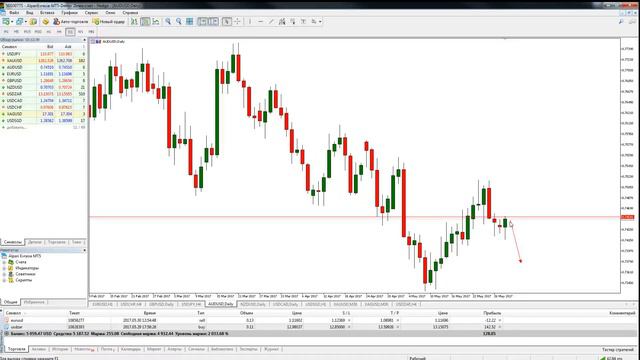Select the cursor pointer tool
The width and height of the screenshot is (640, 360).
(x=227, y=22)
